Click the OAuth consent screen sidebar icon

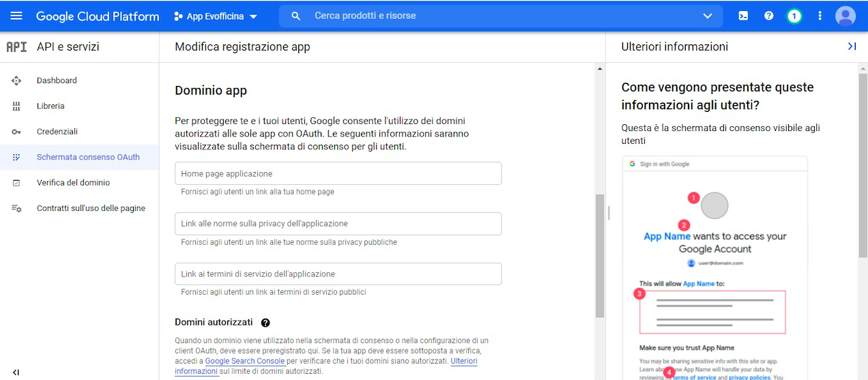click(x=16, y=157)
